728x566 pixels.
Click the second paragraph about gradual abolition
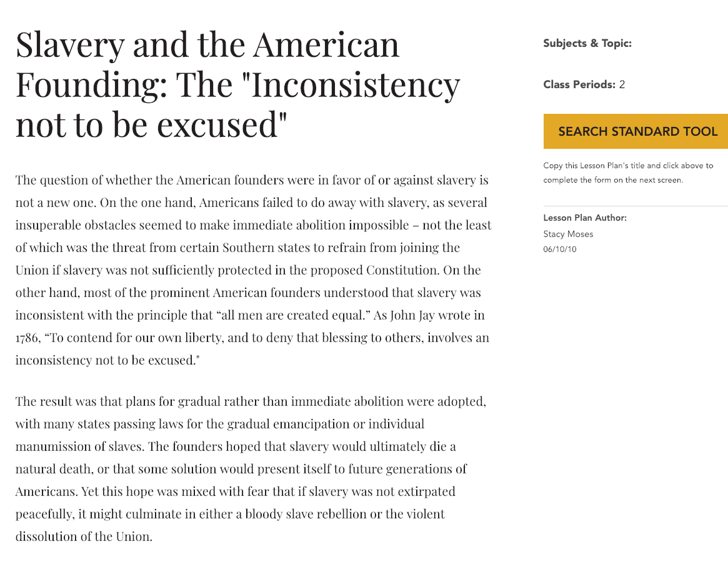pos(250,469)
